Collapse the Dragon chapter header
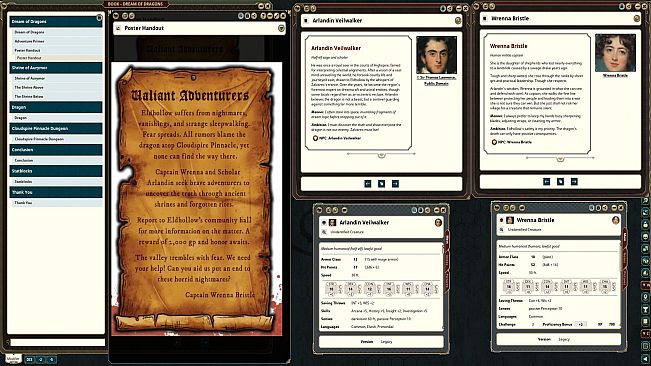 tap(56, 107)
